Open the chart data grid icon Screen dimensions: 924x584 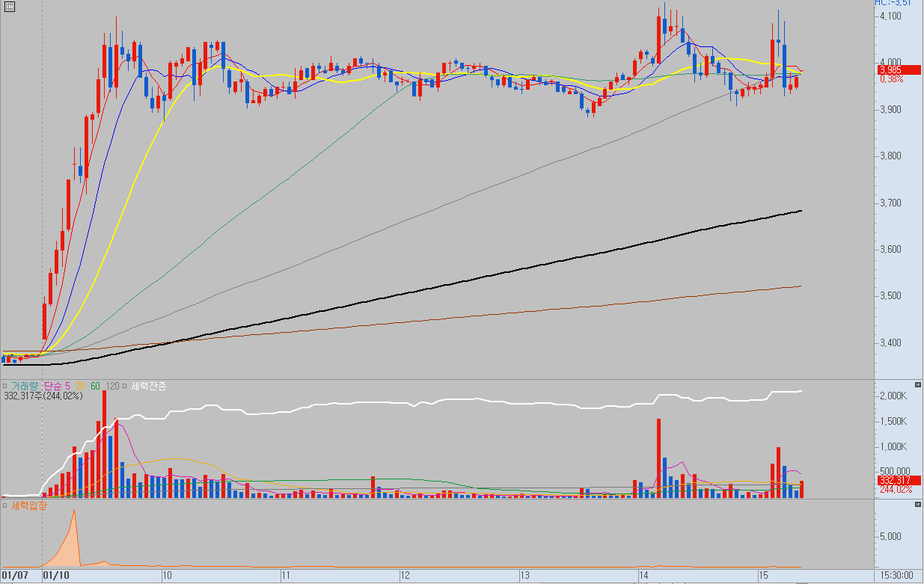point(9,6)
